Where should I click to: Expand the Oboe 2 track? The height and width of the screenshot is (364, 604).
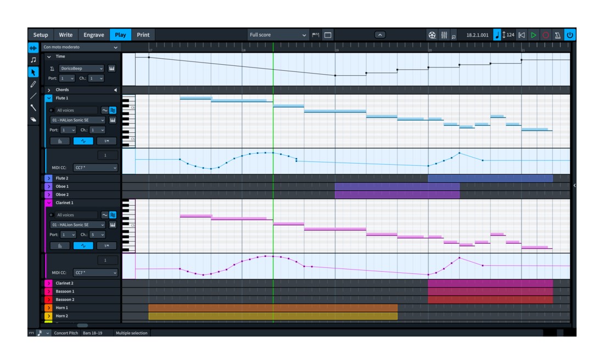point(48,194)
